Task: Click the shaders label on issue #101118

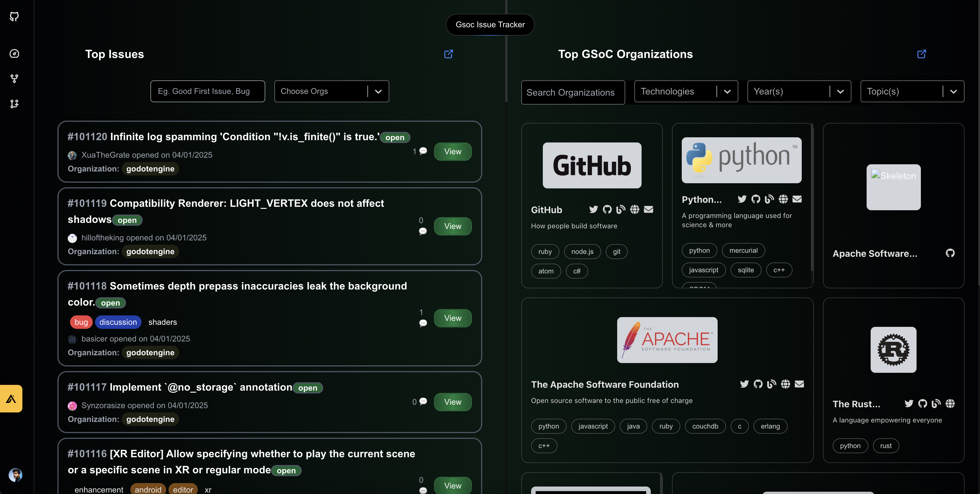Action: click(162, 322)
